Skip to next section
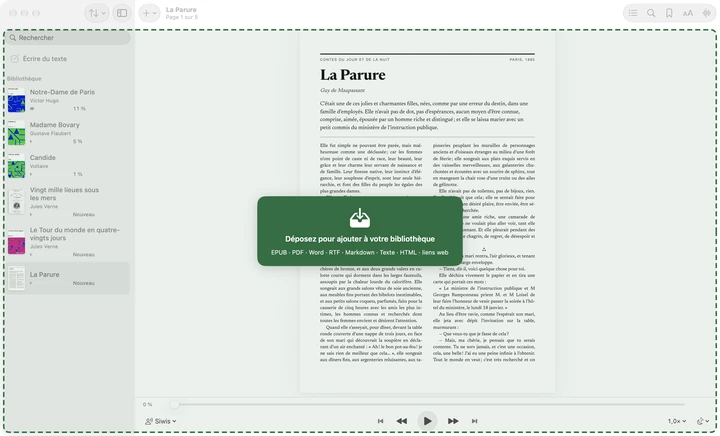720x436 pixels. 474,421
